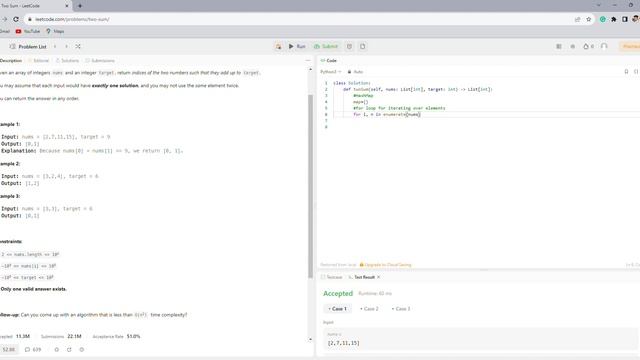
Task: Click the share page icon in address bar
Action: [x=578, y=19]
